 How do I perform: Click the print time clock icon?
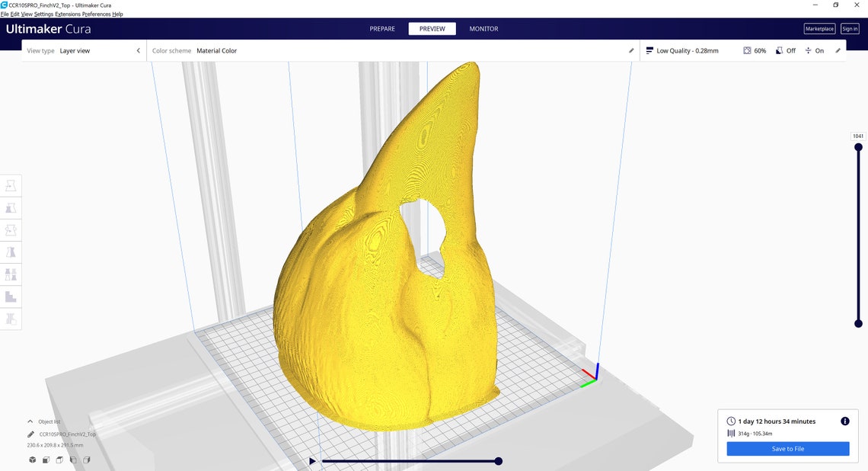tap(731, 421)
